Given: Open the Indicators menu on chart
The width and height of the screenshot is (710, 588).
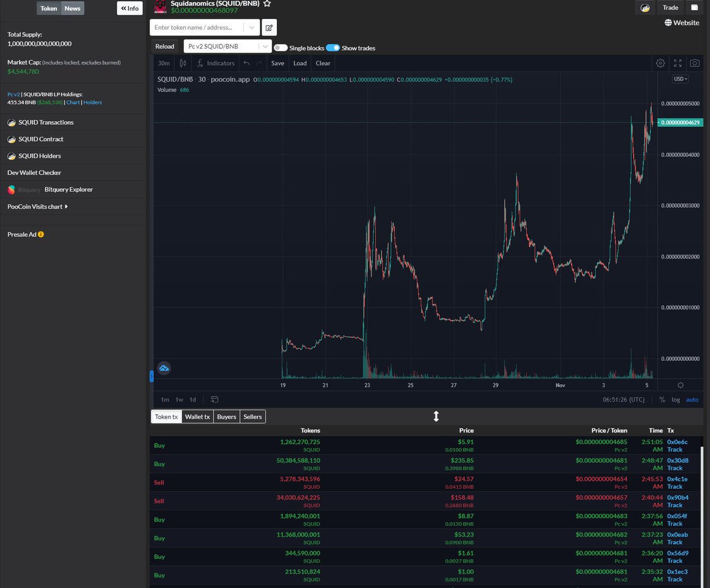Looking at the screenshot, I should coord(216,63).
